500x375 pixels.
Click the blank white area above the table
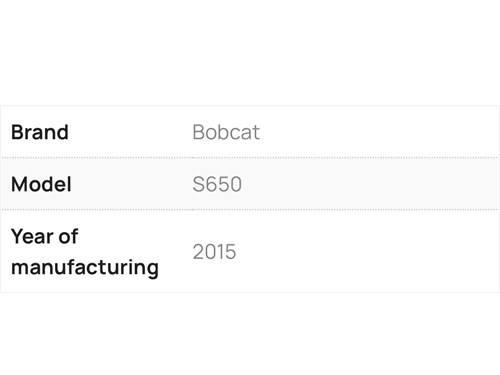point(250,52)
